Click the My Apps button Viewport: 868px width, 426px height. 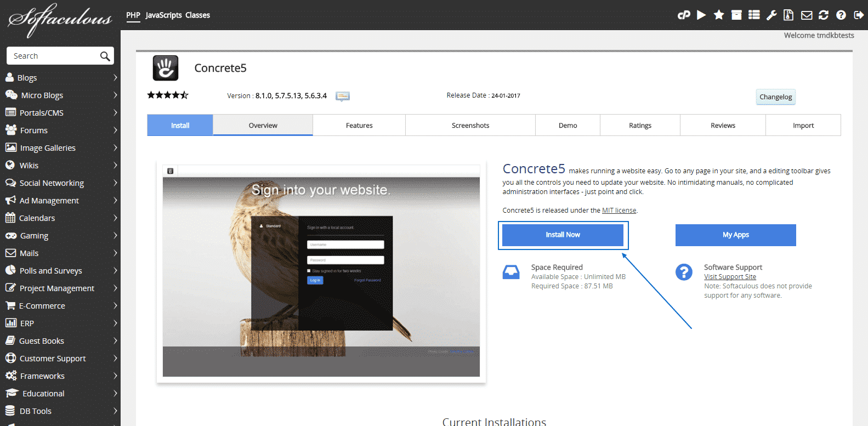click(x=736, y=235)
